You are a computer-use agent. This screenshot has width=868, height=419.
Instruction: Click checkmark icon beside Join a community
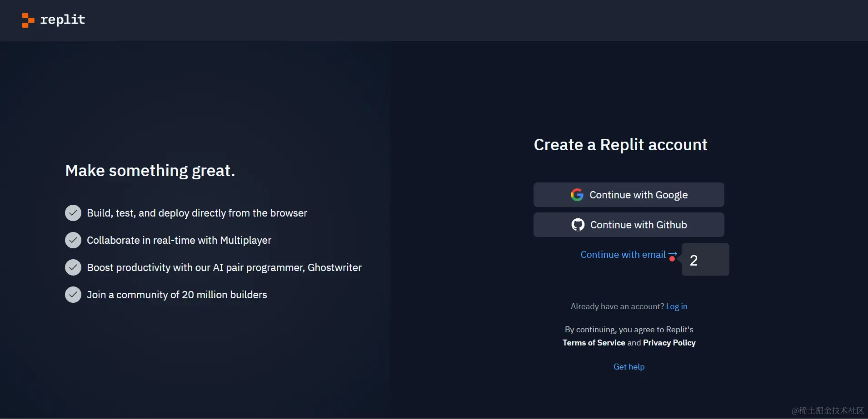(x=73, y=295)
